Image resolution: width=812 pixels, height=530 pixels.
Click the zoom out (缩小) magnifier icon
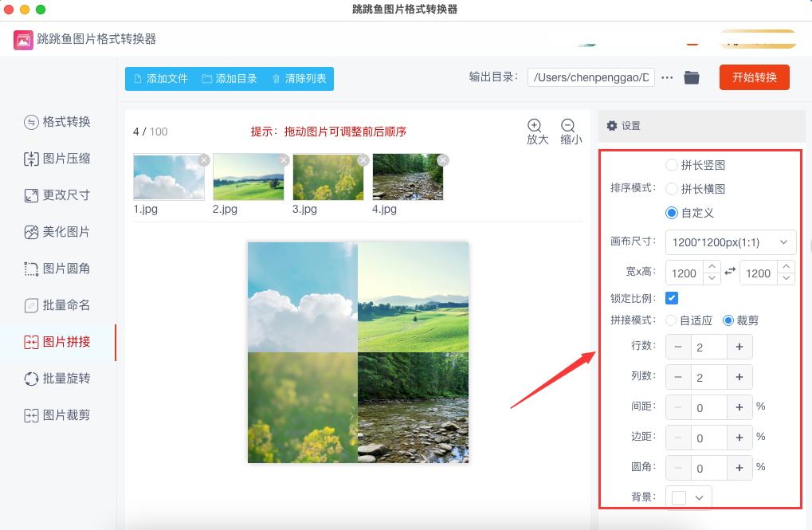568,126
